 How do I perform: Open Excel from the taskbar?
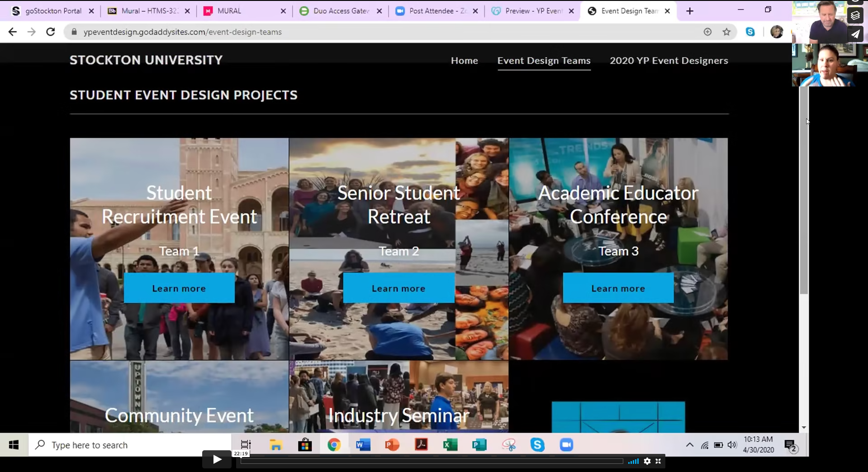[x=450, y=445]
